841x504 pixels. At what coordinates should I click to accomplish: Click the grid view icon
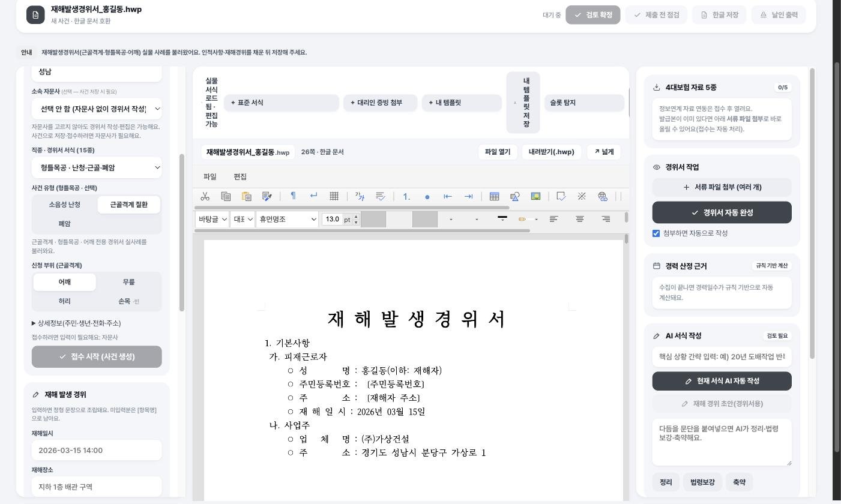point(334,196)
